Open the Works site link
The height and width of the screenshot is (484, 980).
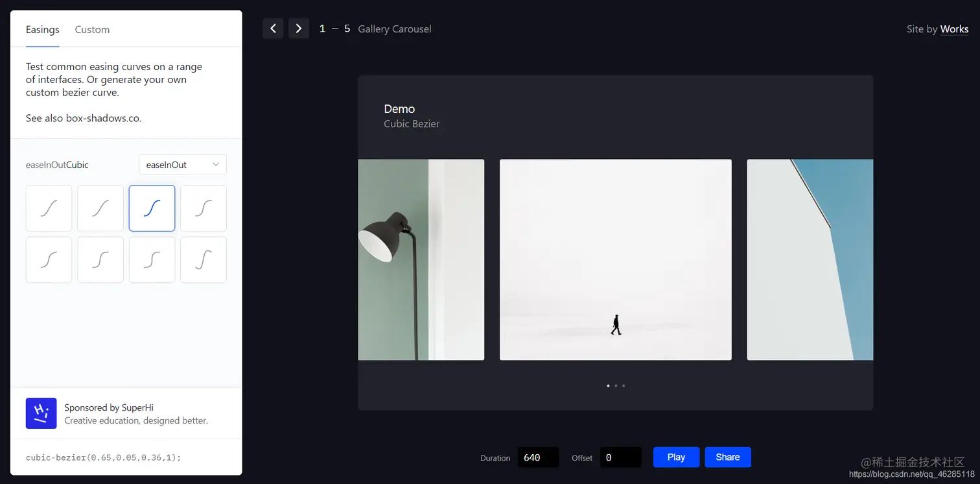954,29
